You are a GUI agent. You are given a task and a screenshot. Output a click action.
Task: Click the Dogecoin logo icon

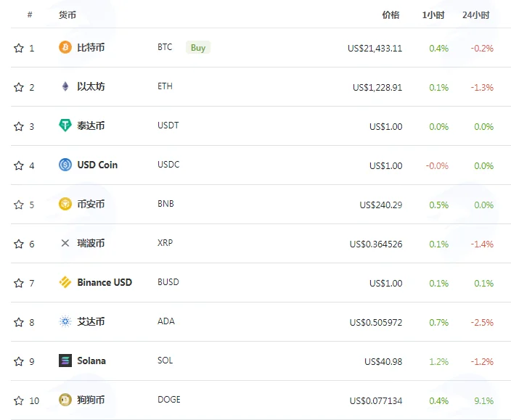(x=65, y=400)
